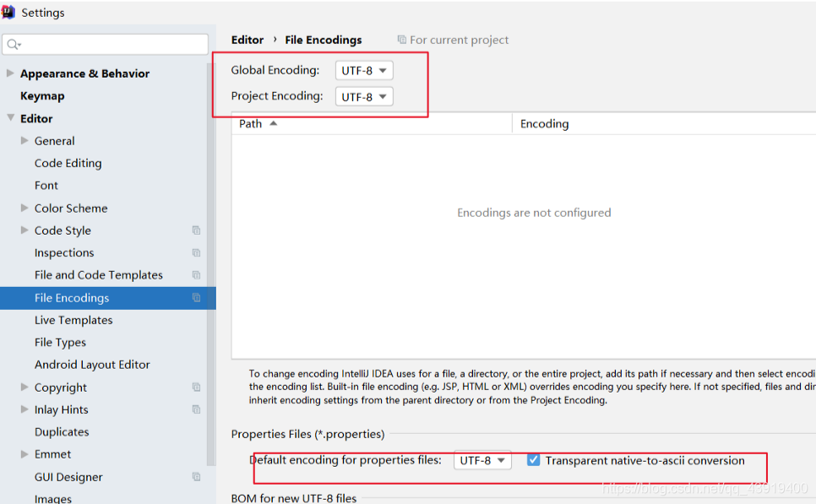Click the project-level icon beside Inlay Hints
The image size is (816, 504).
click(x=196, y=409)
